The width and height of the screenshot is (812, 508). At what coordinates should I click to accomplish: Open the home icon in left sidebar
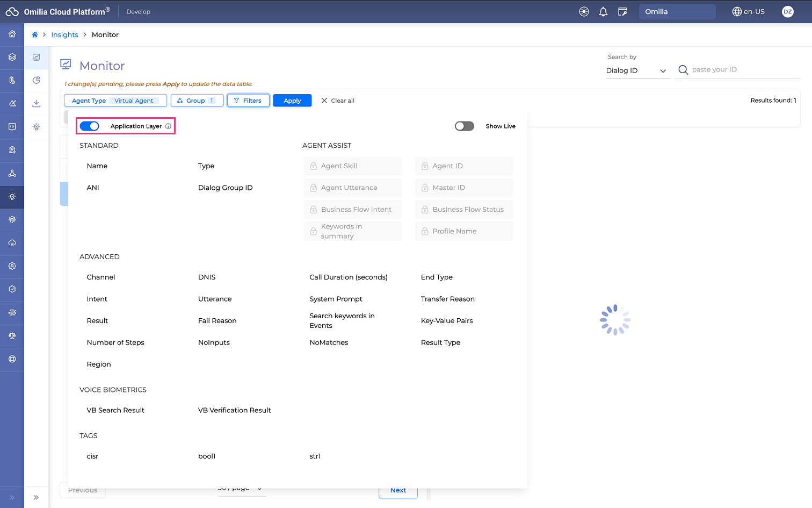click(12, 34)
